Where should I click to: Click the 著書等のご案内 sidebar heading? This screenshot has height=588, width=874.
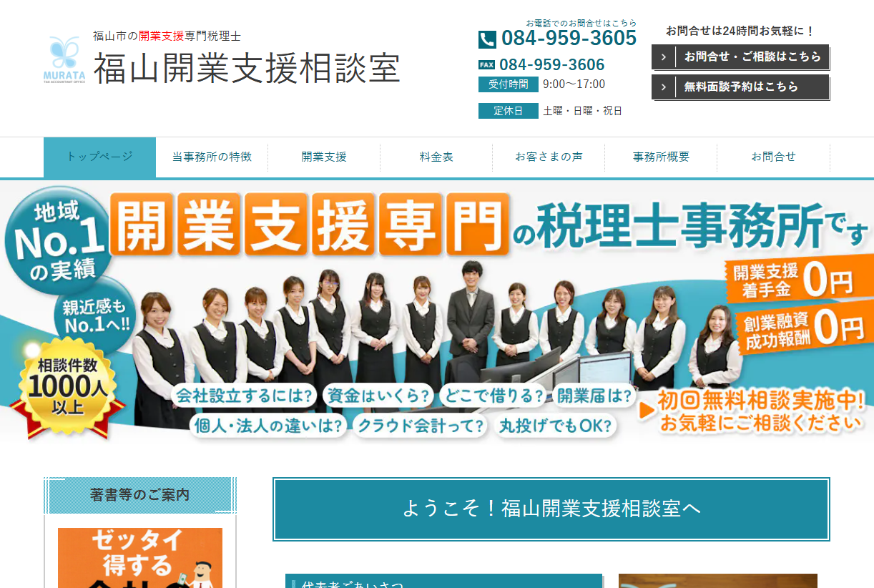(x=140, y=495)
